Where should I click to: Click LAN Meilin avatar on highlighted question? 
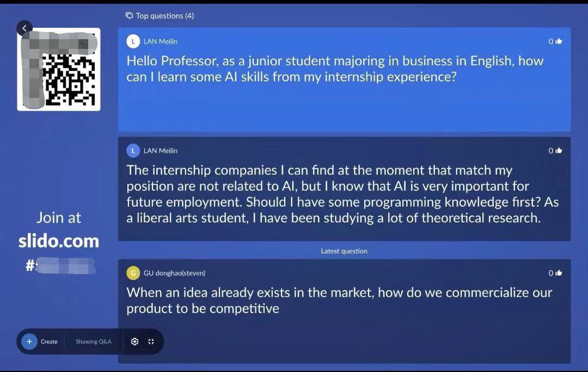point(133,41)
